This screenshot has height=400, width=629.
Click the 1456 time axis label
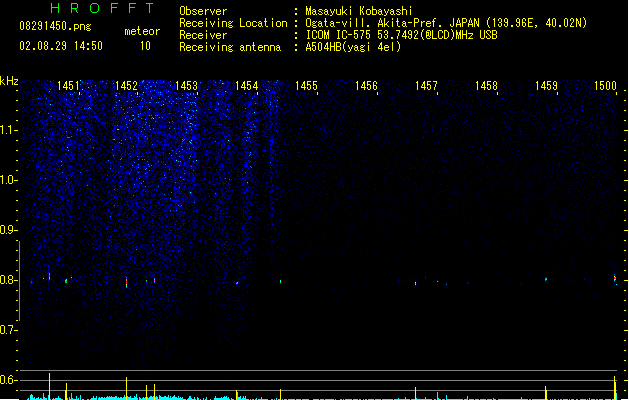pos(366,86)
